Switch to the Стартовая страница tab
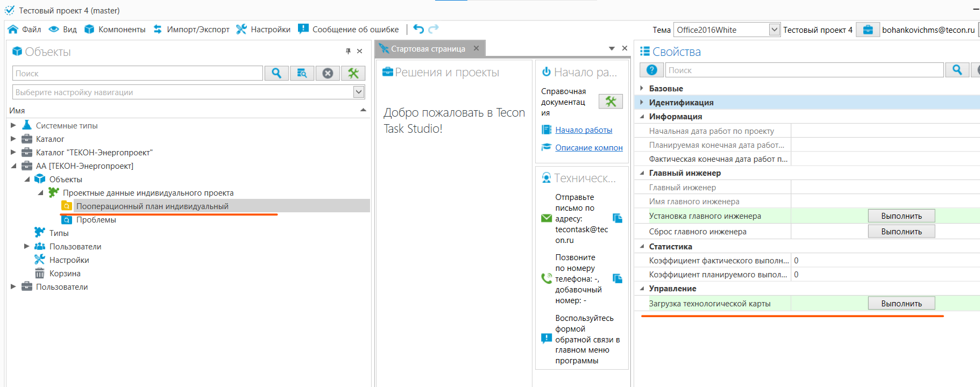The height and width of the screenshot is (387, 980). click(428, 48)
